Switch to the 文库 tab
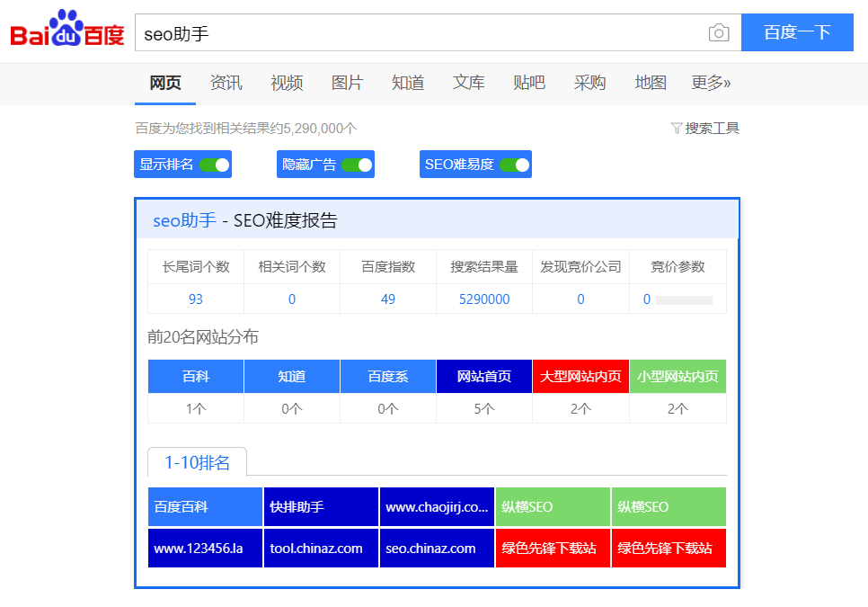Image resolution: width=868 pixels, height=607 pixels. [468, 83]
